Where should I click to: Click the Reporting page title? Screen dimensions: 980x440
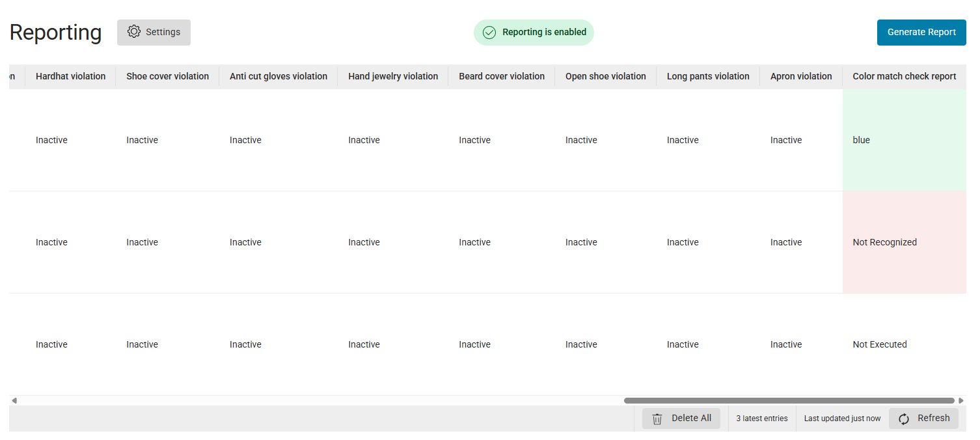click(55, 31)
